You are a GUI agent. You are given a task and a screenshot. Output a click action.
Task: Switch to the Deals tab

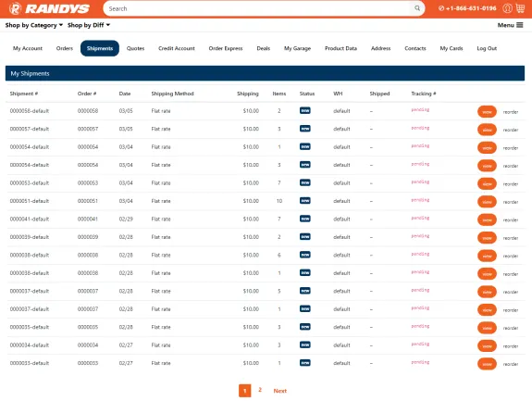pyautogui.click(x=264, y=48)
